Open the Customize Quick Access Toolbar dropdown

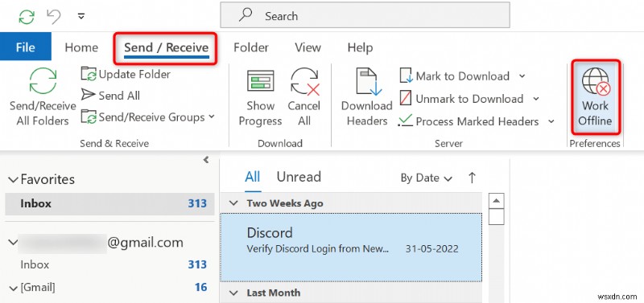(x=81, y=16)
